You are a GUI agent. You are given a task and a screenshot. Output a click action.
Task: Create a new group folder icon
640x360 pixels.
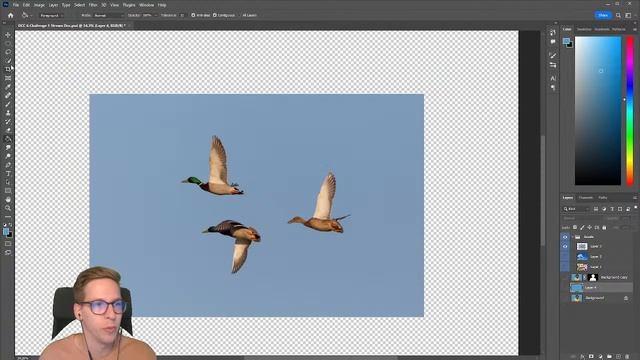(x=609, y=356)
